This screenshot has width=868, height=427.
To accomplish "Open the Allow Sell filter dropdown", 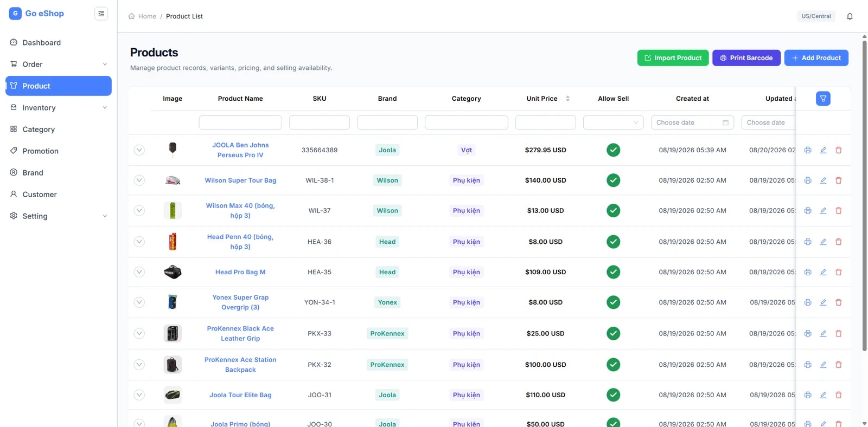I will click(614, 122).
